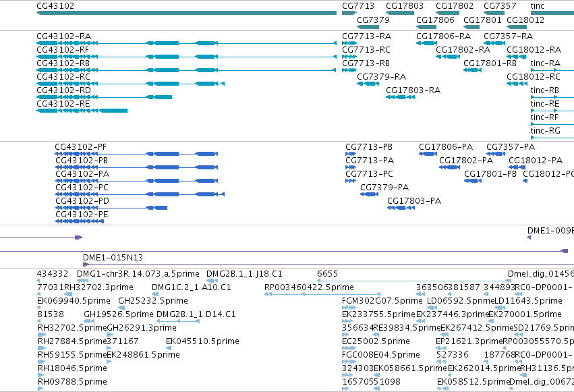Select transcript CG18012-RA
The width and height of the screenshot is (574, 392).
517,57
